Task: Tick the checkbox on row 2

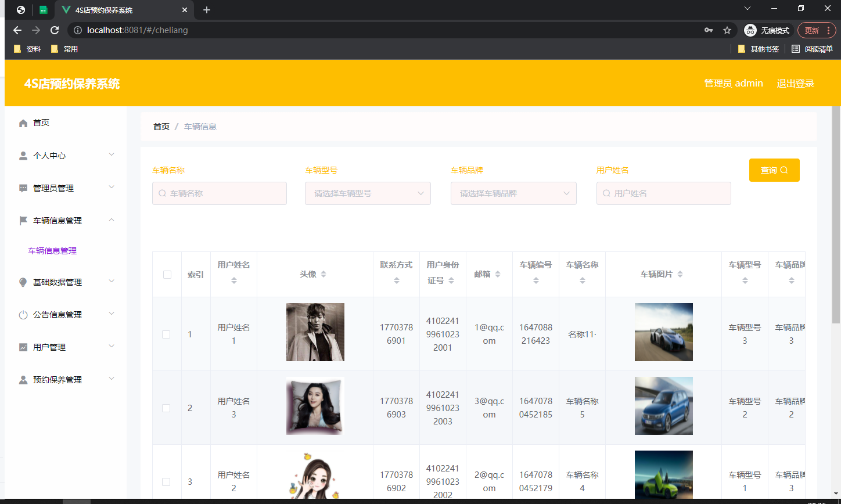Action: [x=167, y=408]
